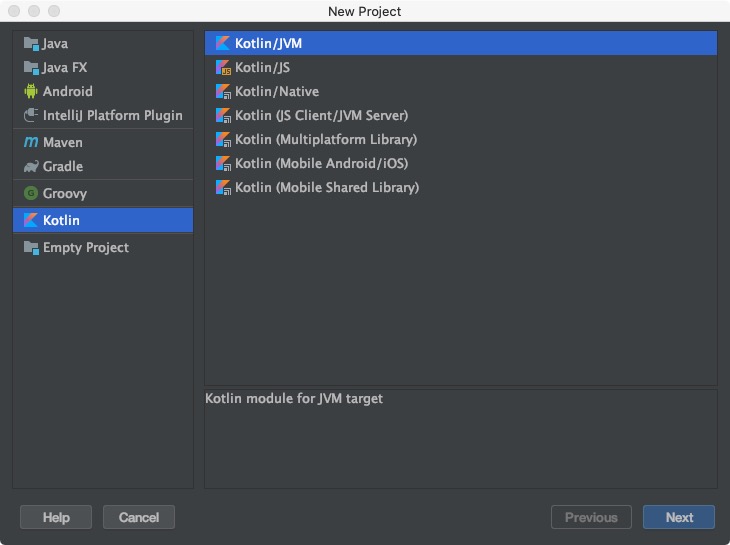Click the Gradle elephant icon
Image resolution: width=730 pixels, height=545 pixels.
tap(31, 167)
